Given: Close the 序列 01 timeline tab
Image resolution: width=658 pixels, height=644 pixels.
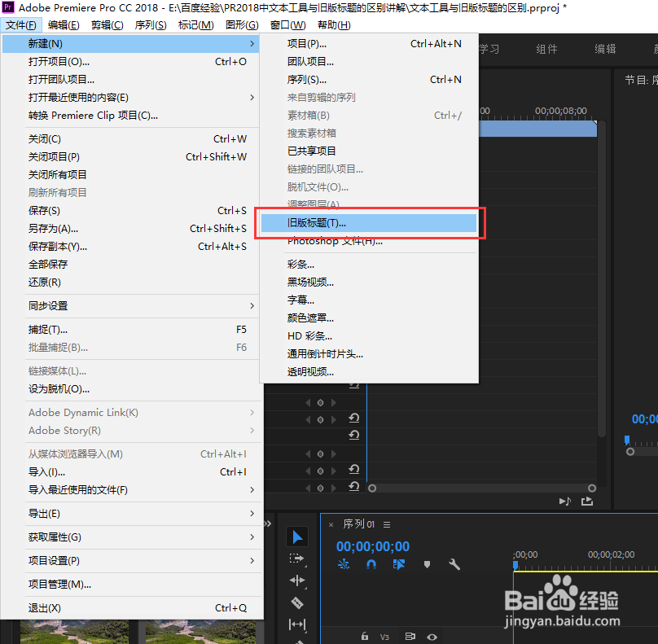Looking at the screenshot, I should point(331,524).
